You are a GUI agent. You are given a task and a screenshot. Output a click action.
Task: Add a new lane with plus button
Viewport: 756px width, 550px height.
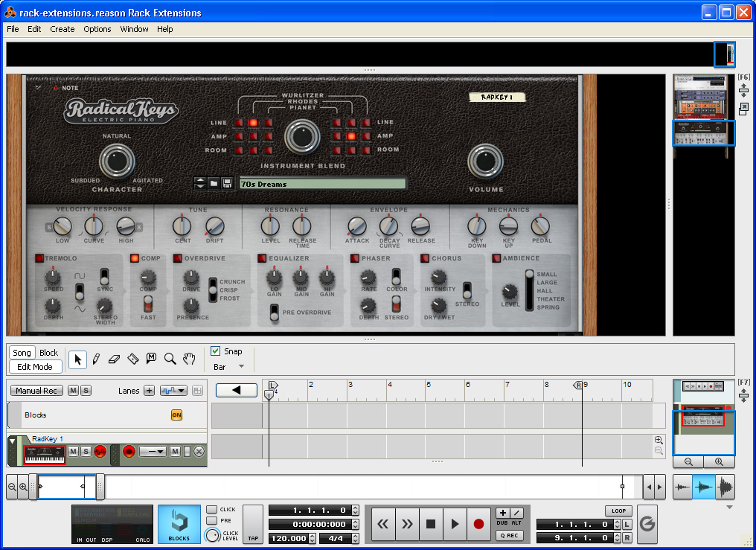149,391
